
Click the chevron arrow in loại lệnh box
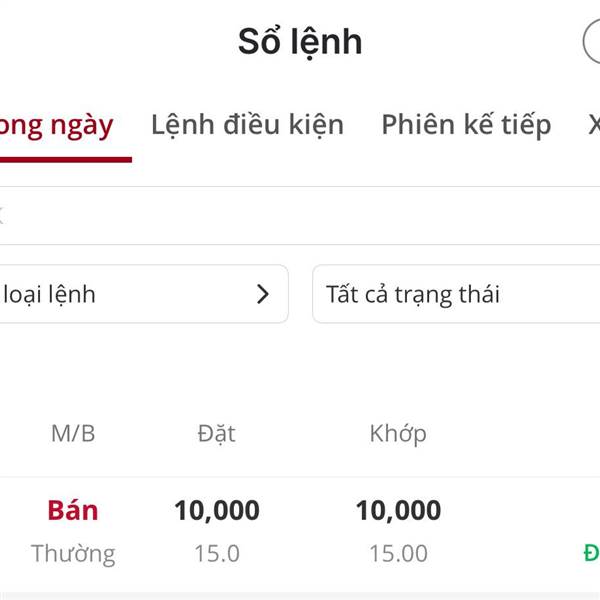[x=262, y=294]
